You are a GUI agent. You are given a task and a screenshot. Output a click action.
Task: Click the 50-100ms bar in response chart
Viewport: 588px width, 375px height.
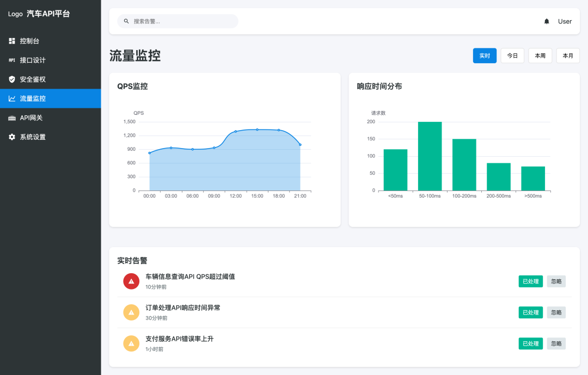[430, 156]
